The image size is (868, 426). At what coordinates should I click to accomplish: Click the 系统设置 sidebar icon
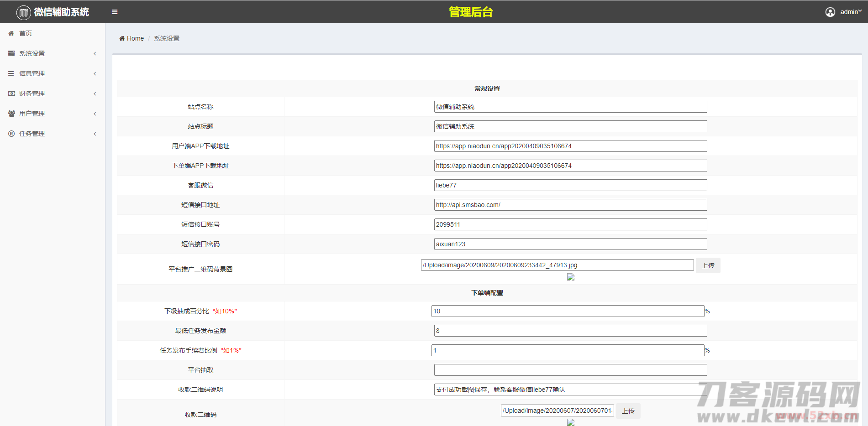click(11, 53)
